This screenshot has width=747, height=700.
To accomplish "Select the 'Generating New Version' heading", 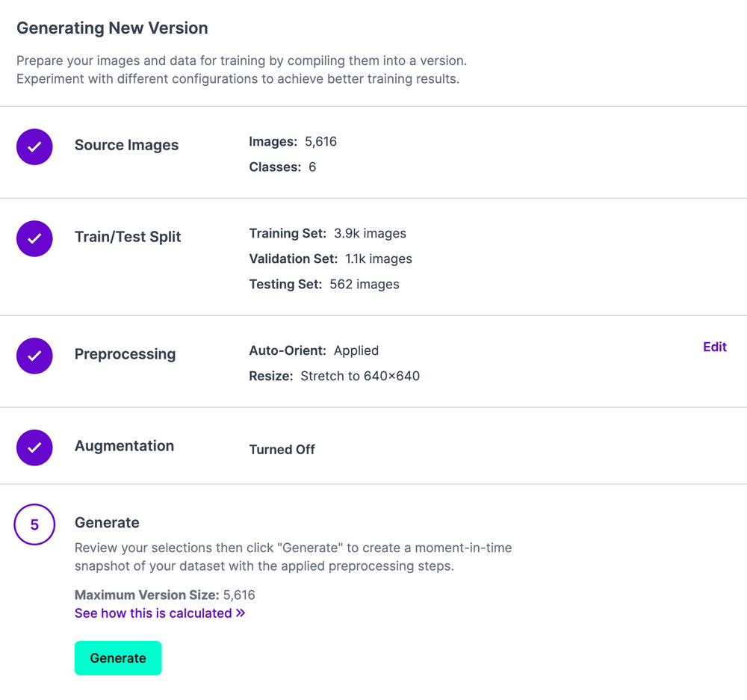I will pos(112,28).
